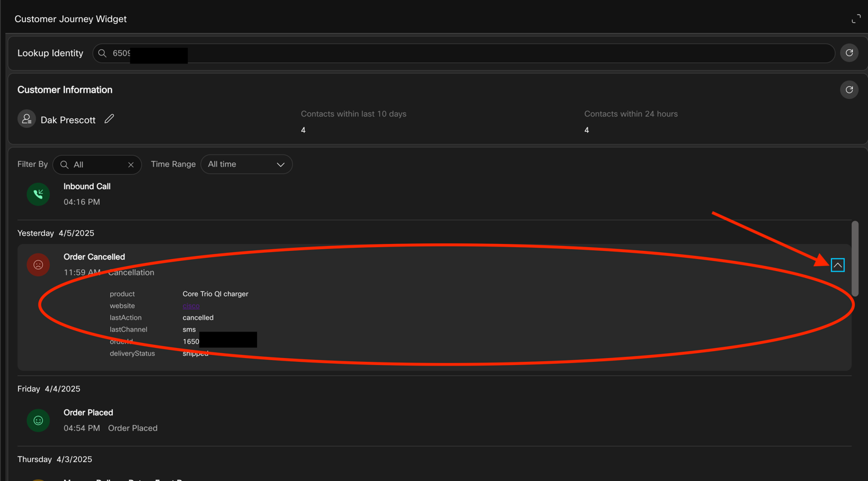Screen dimensions: 868x481
Task: Click the journey list vertical scrollbar
Action: point(855,258)
